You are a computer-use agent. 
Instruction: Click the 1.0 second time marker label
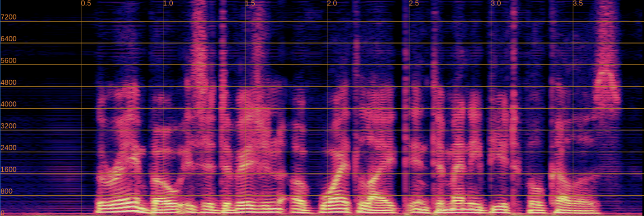click(168, 4)
